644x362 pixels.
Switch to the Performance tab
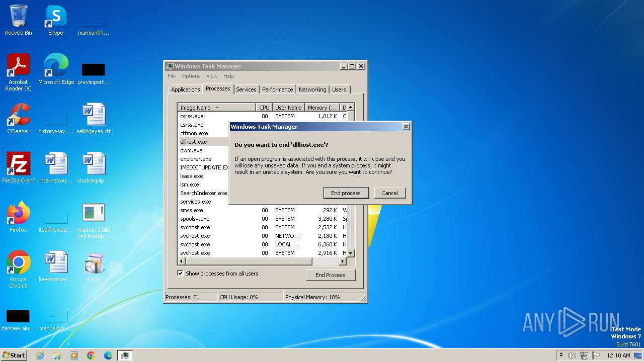(x=277, y=89)
